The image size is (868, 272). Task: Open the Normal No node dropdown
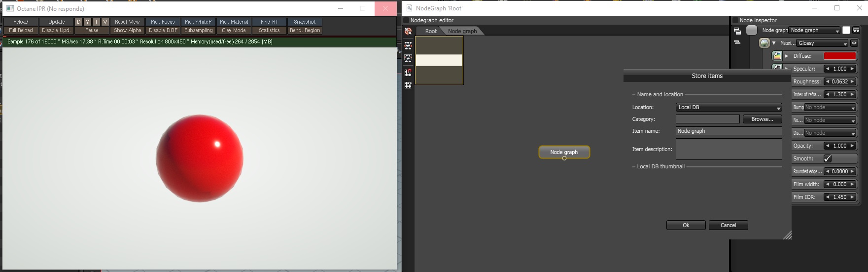[830, 120]
